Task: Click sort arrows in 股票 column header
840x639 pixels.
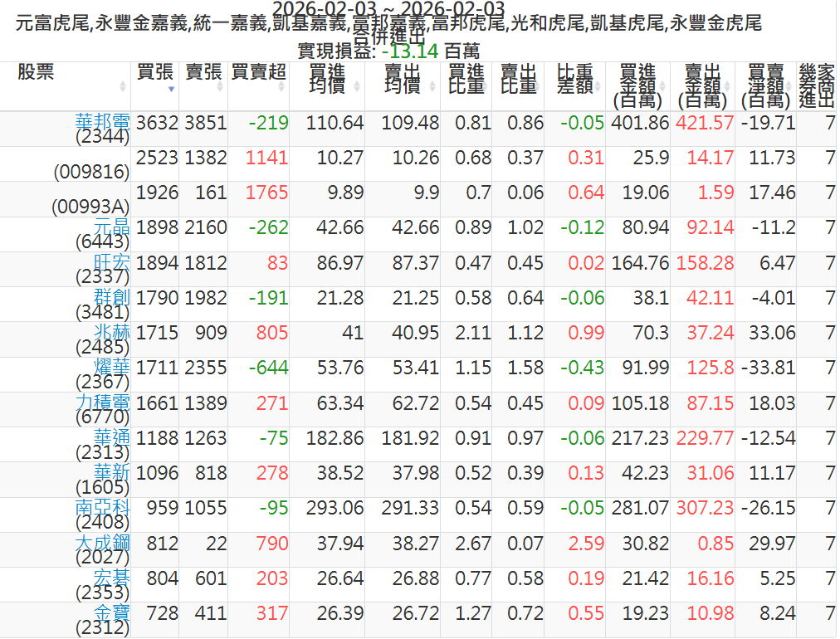Action: (x=124, y=86)
